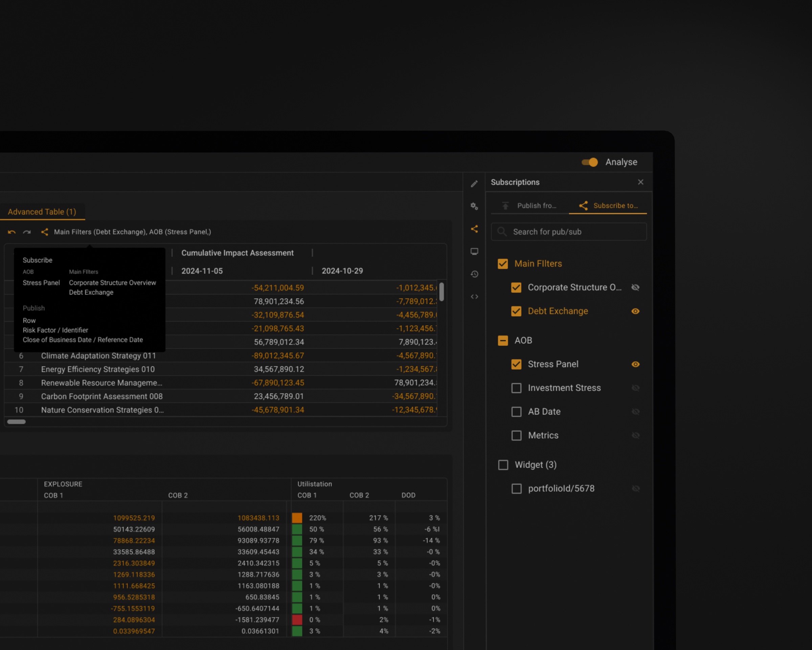
Task: Toggle the AOB group checkbox
Action: (503, 341)
